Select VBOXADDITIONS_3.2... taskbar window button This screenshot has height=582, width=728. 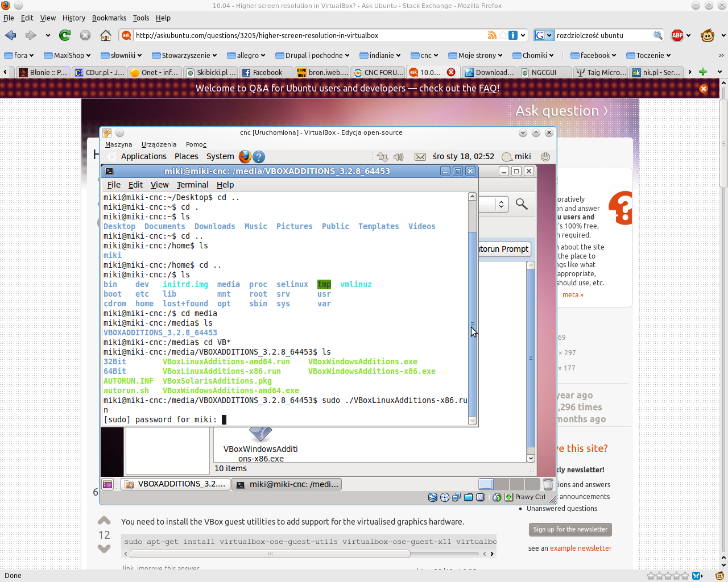(175, 484)
